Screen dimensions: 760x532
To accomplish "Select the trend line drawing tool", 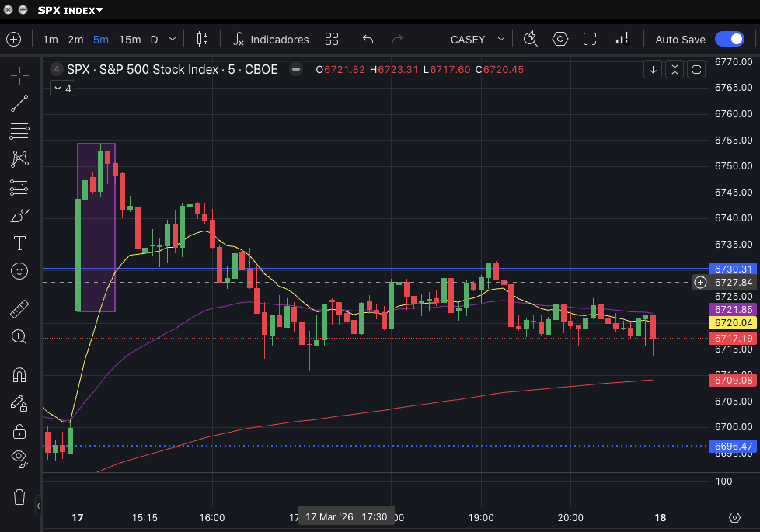I will click(x=19, y=102).
